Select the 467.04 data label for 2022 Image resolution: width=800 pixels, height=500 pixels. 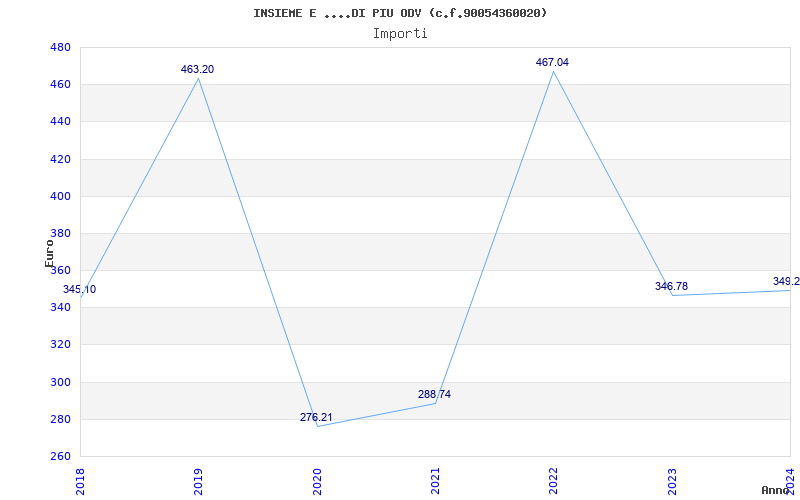pos(552,62)
